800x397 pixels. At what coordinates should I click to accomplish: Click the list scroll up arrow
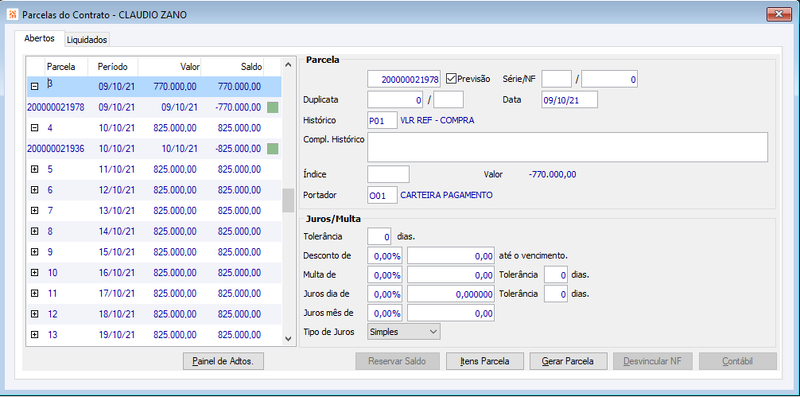tap(288, 65)
